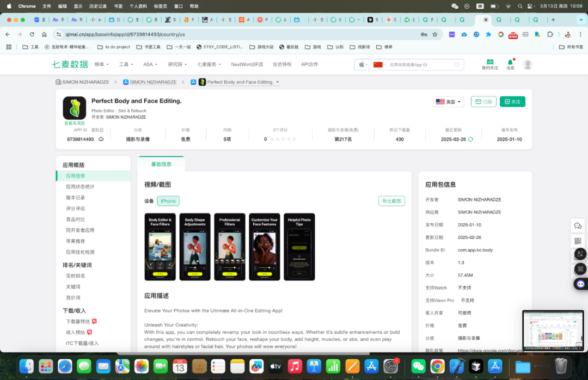Expand the 研究院 navigation menu
Screen dimensions: 588x380
tap(177, 65)
